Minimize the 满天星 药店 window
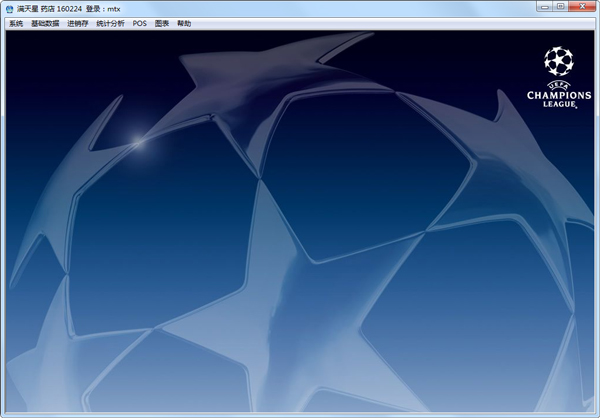 [545, 7]
